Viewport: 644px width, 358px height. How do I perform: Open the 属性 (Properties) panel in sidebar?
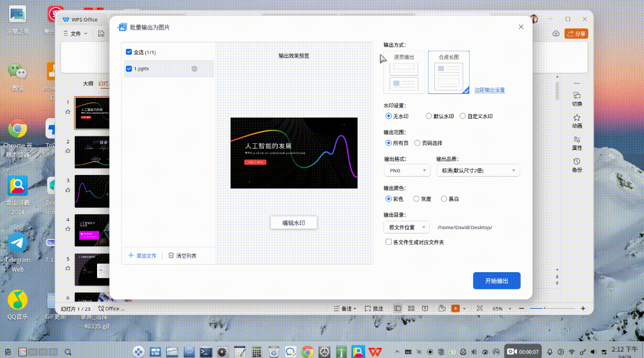(577, 143)
